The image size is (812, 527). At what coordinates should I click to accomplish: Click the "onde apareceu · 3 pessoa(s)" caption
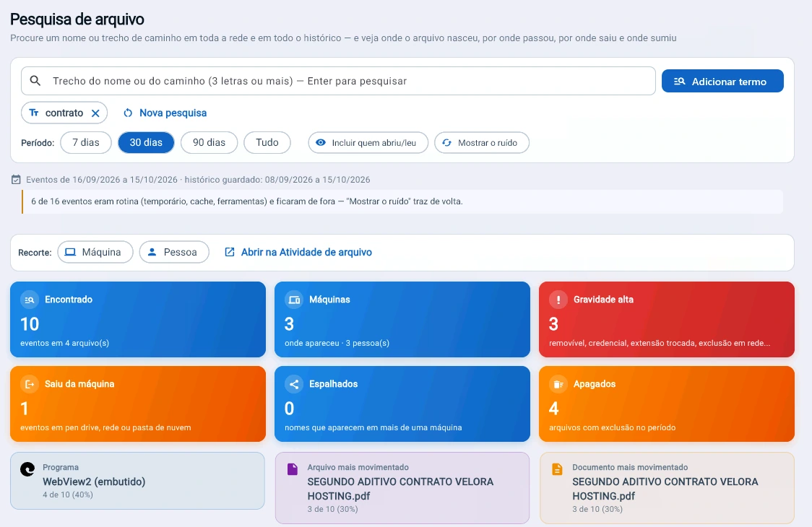click(337, 343)
